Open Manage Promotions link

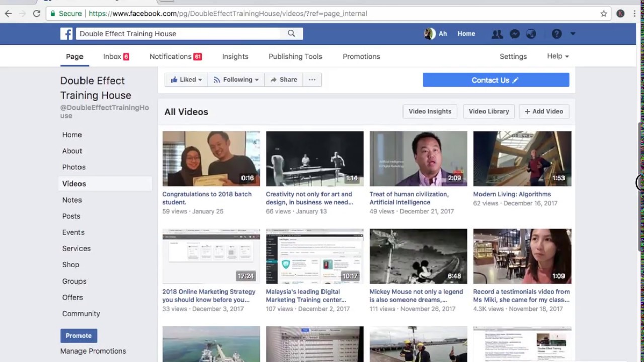(x=93, y=351)
